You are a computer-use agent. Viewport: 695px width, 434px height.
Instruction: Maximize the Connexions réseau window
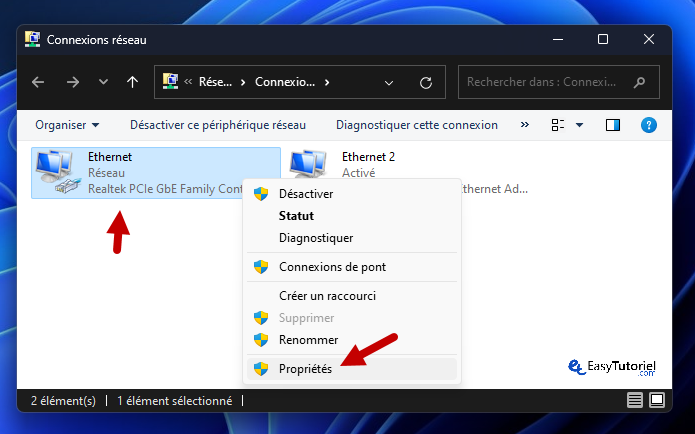click(x=603, y=39)
